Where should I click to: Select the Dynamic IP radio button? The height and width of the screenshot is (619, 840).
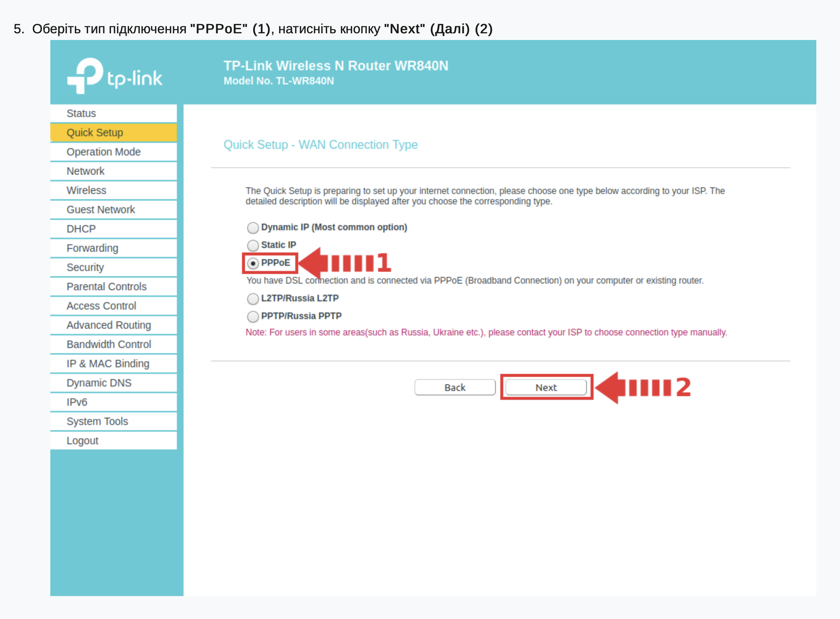253,227
